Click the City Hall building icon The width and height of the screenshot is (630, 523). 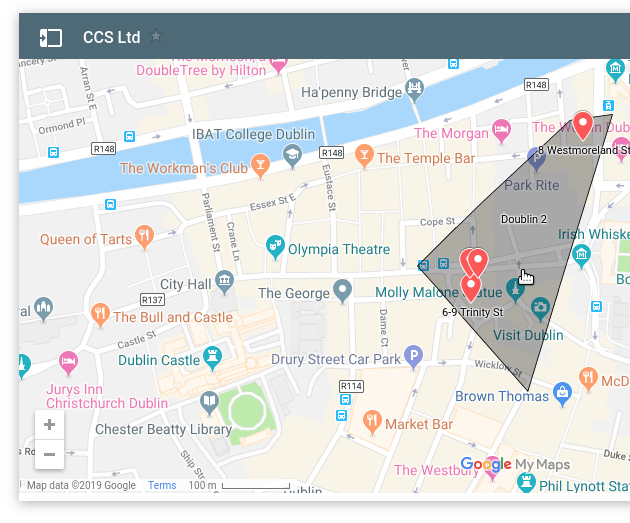tap(224, 282)
